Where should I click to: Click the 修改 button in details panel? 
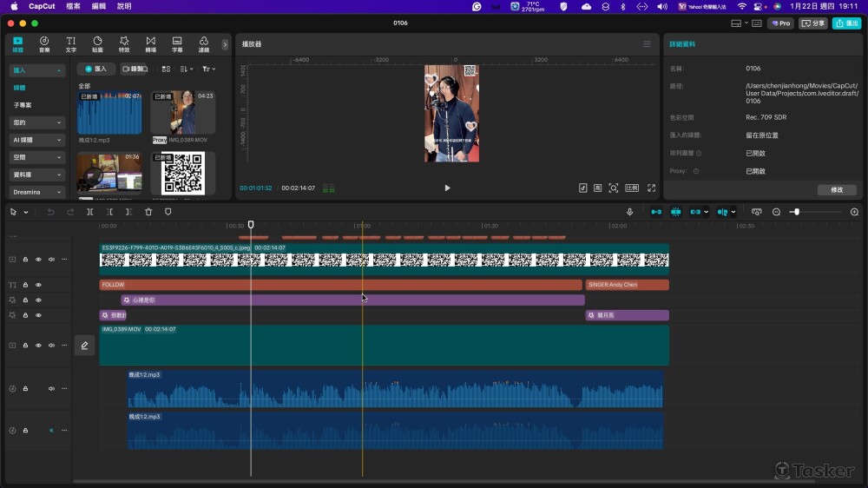point(836,189)
